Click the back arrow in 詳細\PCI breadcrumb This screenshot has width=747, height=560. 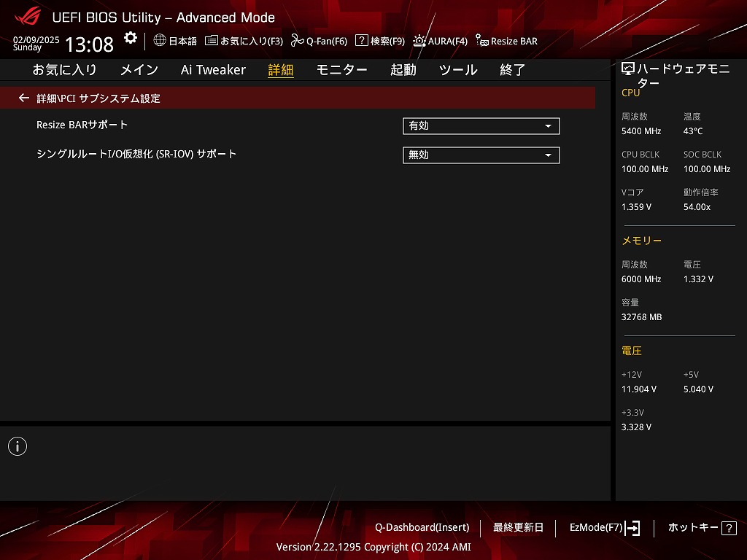pos(24,98)
